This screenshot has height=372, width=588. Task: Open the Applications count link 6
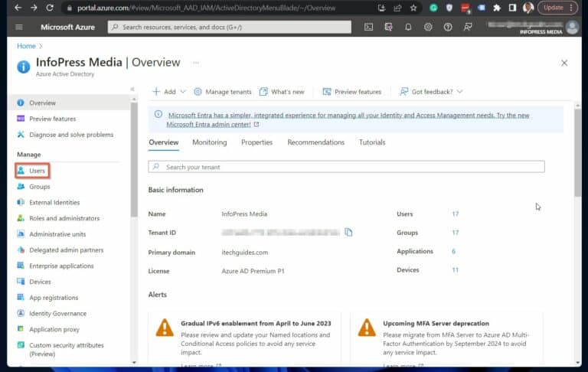tap(454, 251)
